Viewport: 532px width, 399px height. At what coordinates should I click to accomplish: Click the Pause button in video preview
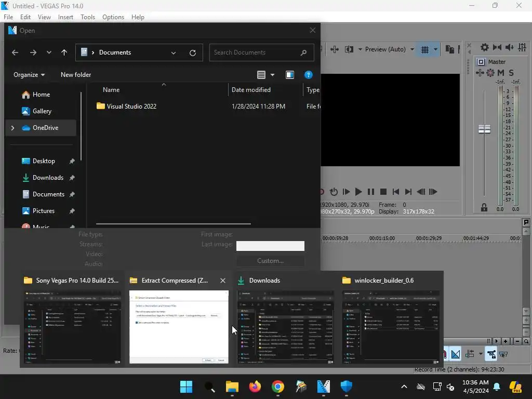pos(371,192)
